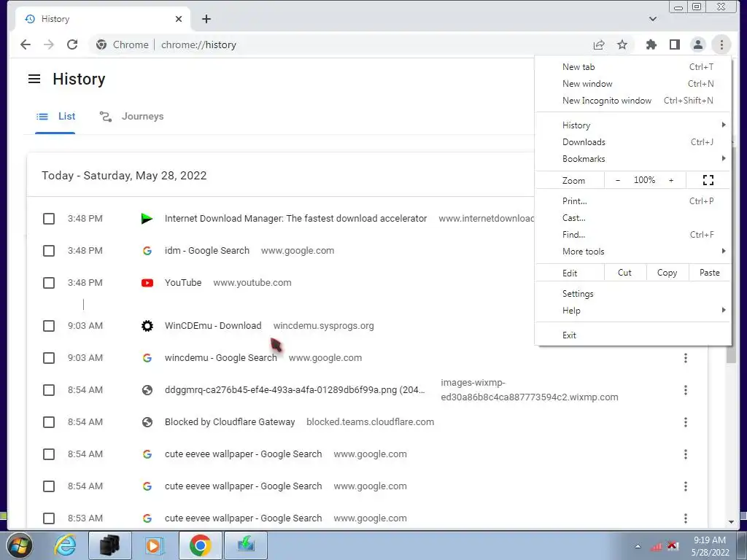The image size is (747, 560).
Task: Open the YouTube history link
Action: [183, 283]
